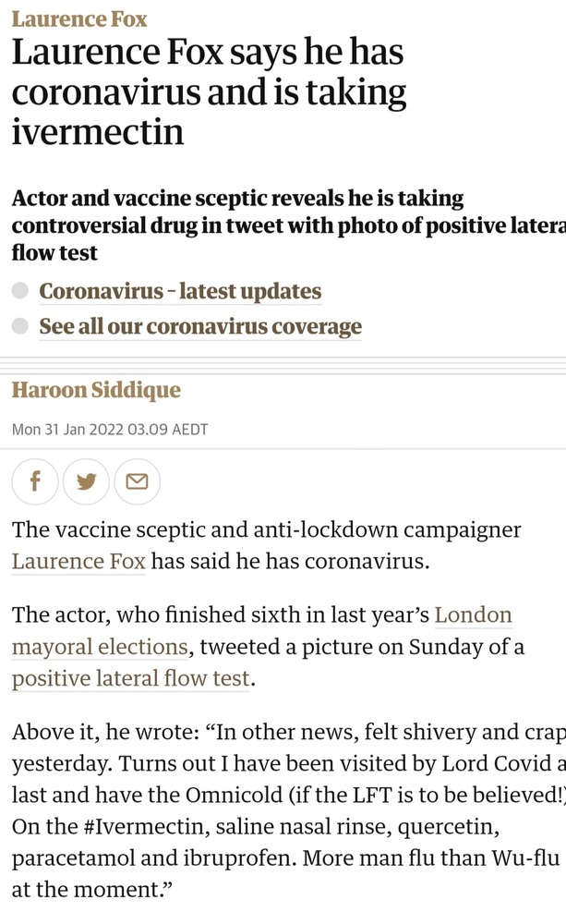View author Haroon Siddique's profile
566x924 pixels.
[x=96, y=390]
